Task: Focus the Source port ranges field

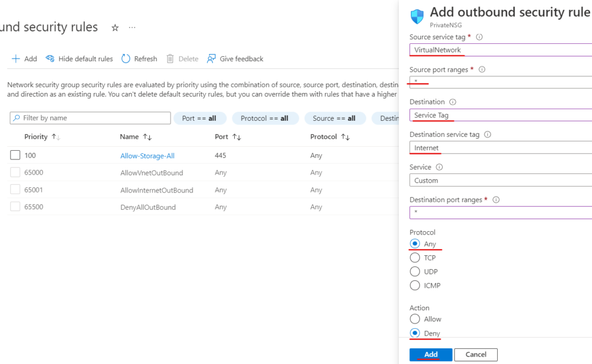Action: tap(501, 82)
